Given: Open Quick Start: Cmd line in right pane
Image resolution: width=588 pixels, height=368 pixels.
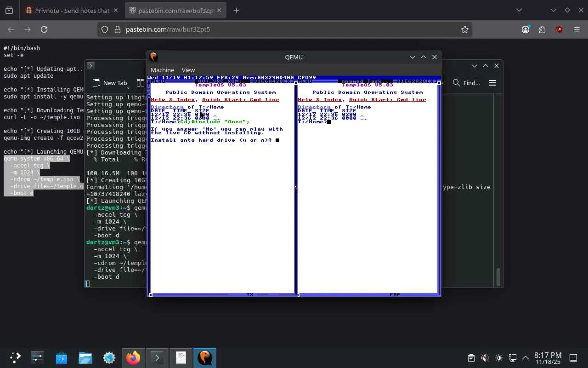Looking at the screenshot, I should tap(388, 100).
